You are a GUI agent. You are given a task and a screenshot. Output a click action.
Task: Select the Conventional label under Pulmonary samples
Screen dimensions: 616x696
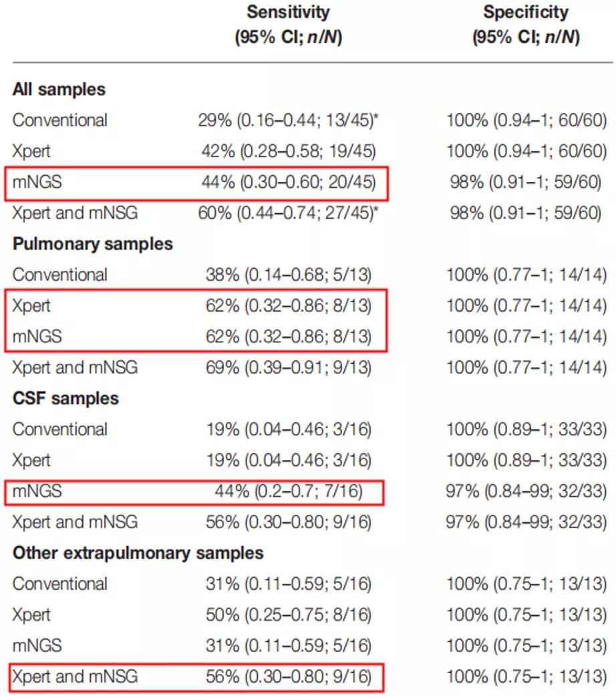pyautogui.click(x=60, y=275)
